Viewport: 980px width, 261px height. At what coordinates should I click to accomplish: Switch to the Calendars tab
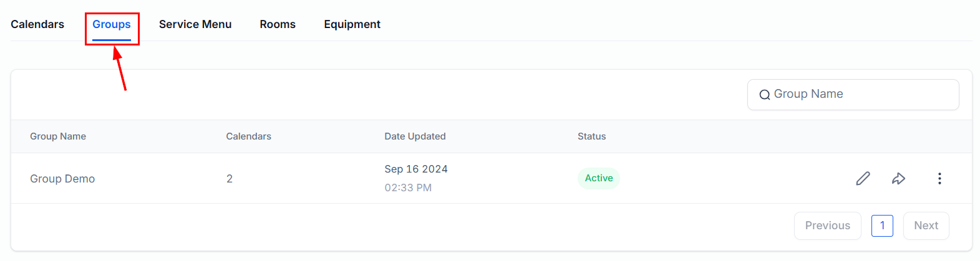click(x=37, y=24)
